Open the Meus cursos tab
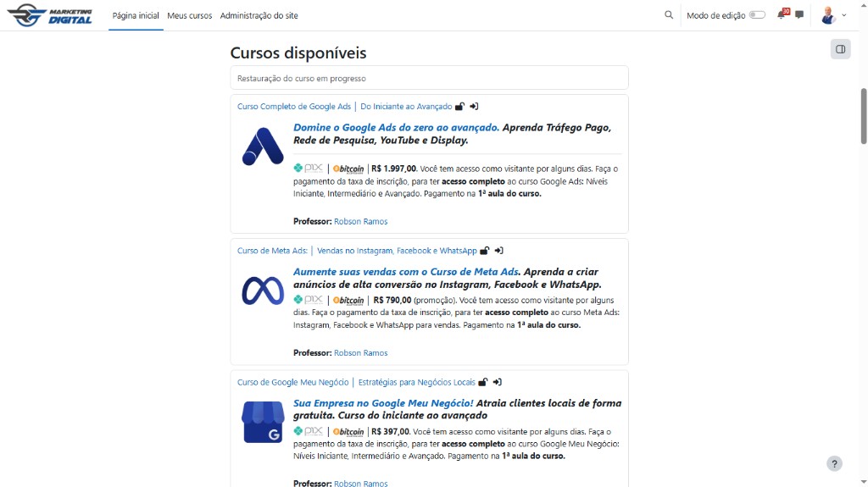The height and width of the screenshot is (487, 868). [189, 15]
